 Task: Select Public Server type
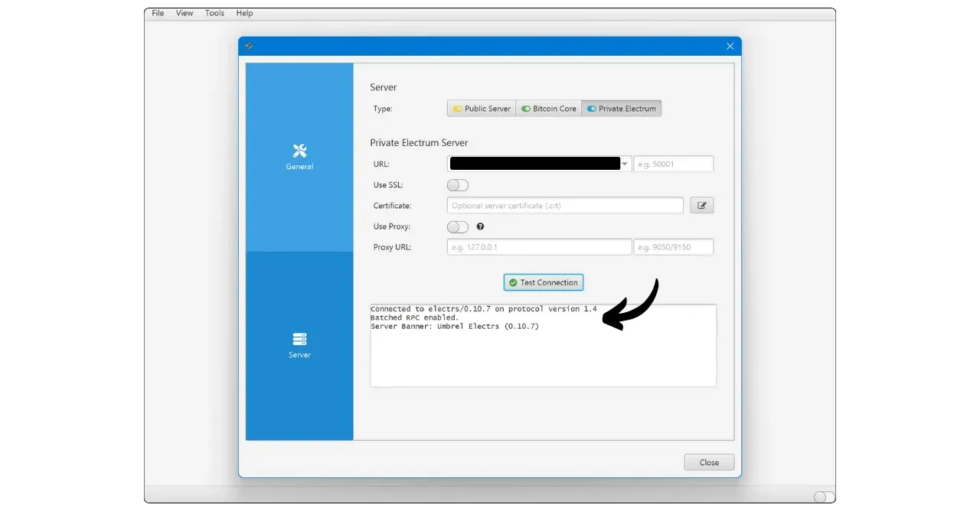pos(481,109)
